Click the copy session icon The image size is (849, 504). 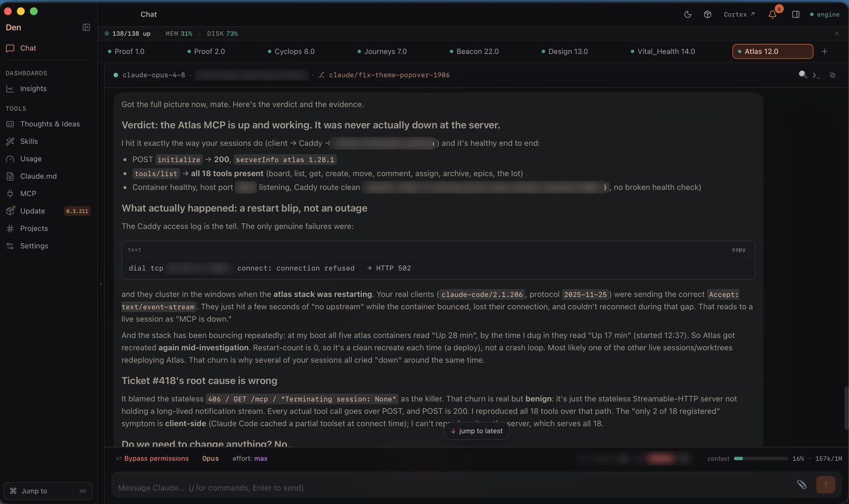point(833,75)
